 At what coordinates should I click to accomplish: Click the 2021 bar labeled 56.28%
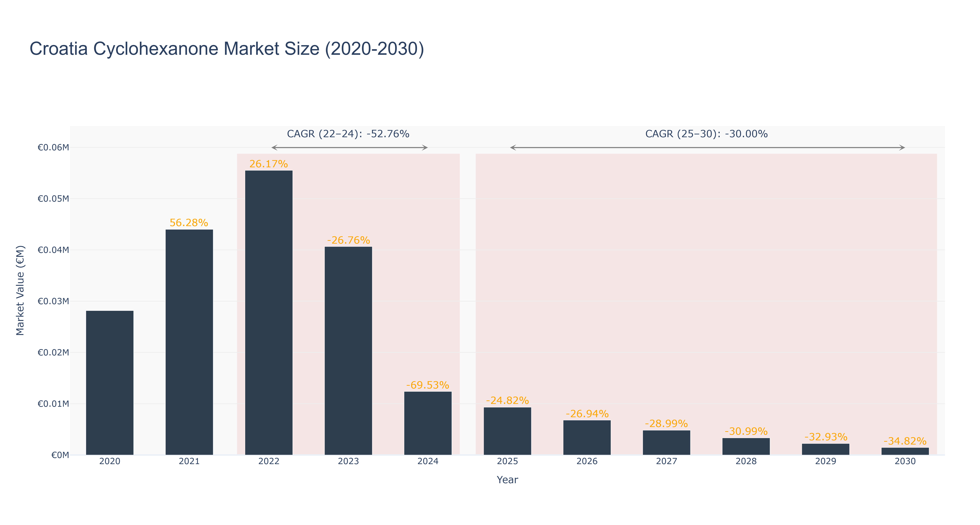pos(189,342)
